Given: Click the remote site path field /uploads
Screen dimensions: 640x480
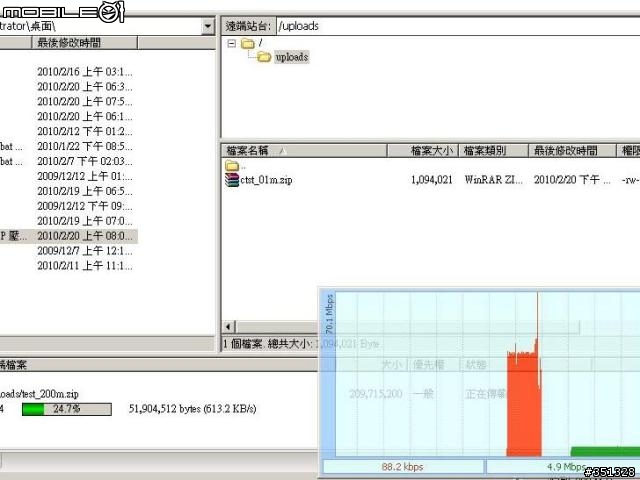Looking at the screenshot, I should [x=458, y=26].
